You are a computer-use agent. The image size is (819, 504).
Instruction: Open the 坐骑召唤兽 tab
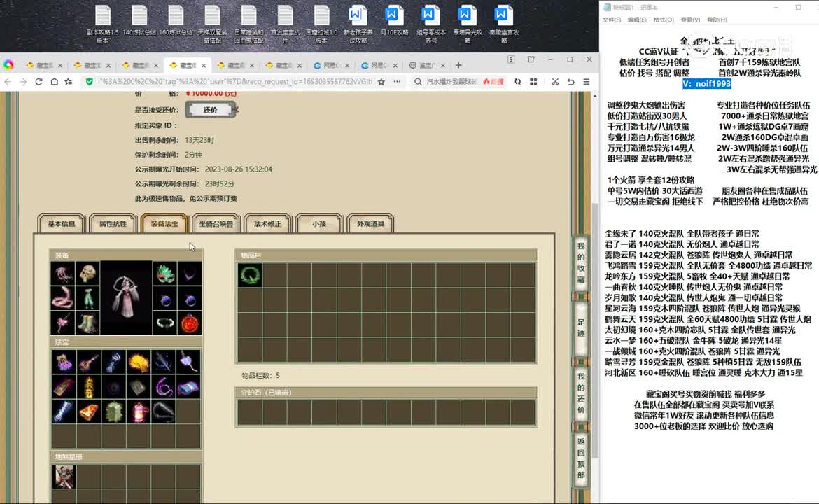click(216, 223)
